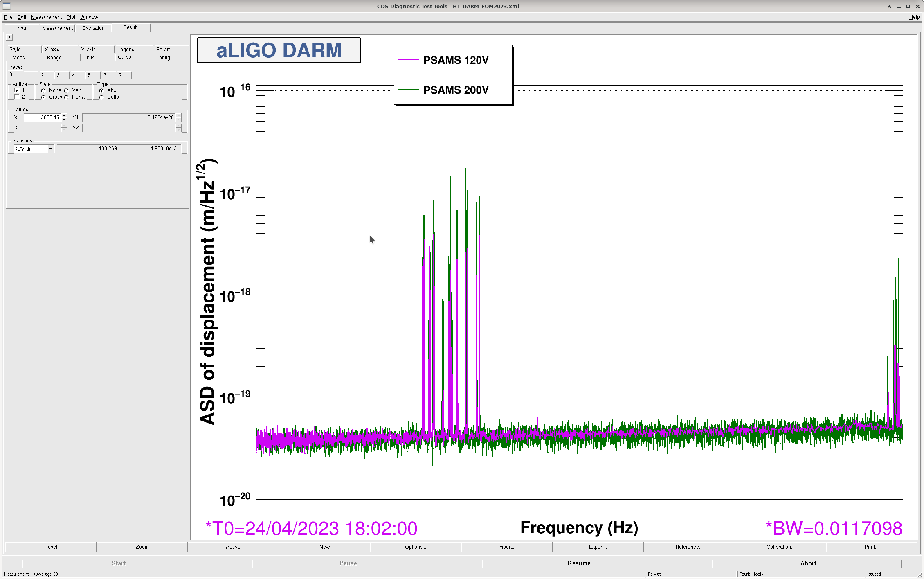
Task: Open the Style options tab
Action: (x=24, y=50)
